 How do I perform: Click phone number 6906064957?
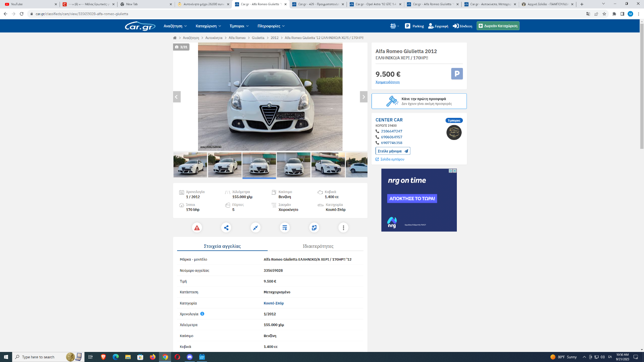coord(392,137)
